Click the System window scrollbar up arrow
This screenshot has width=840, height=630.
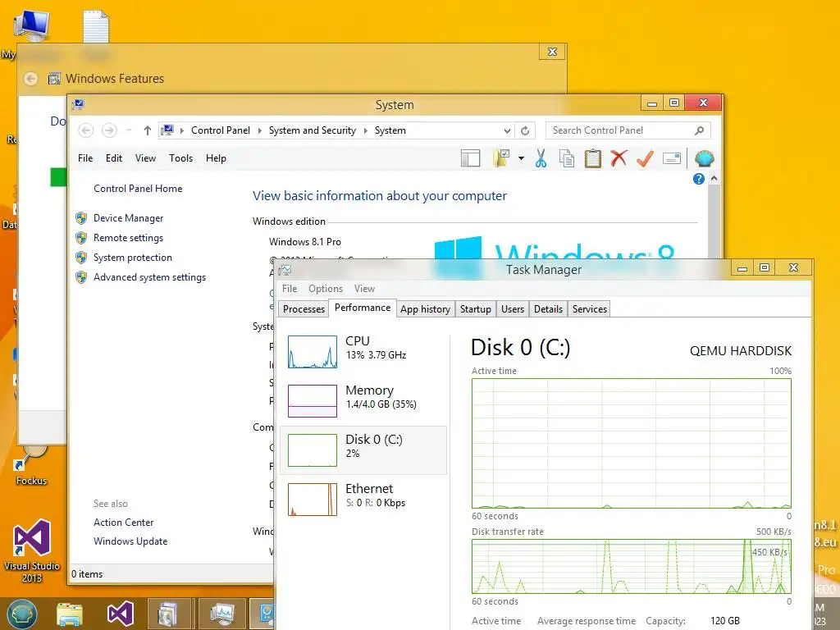tap(714, 179)
